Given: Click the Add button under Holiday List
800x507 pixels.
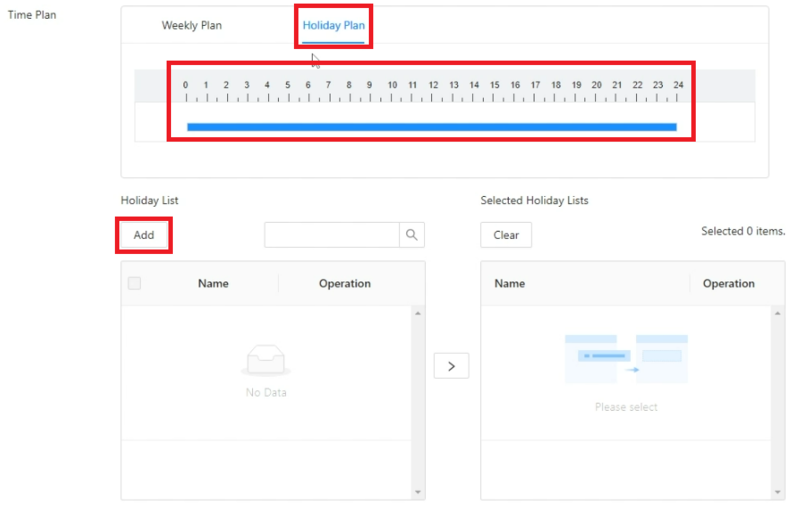Looking at the screenshot, I should pyautogui.click(x=144, y=235).
